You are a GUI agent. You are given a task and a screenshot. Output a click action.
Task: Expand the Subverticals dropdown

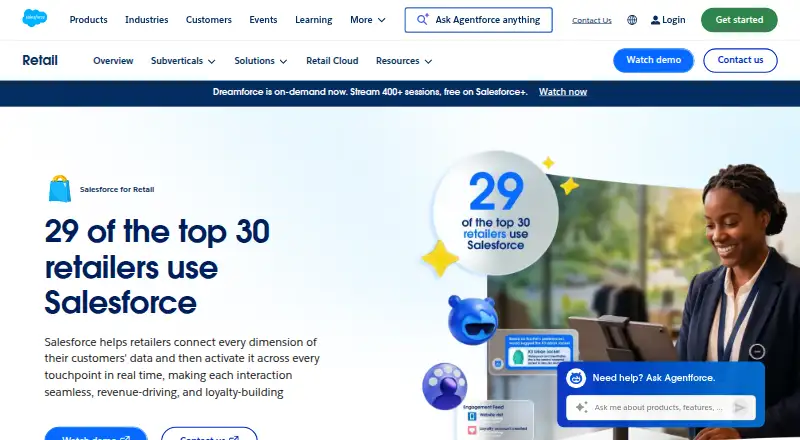pos(211,61)
